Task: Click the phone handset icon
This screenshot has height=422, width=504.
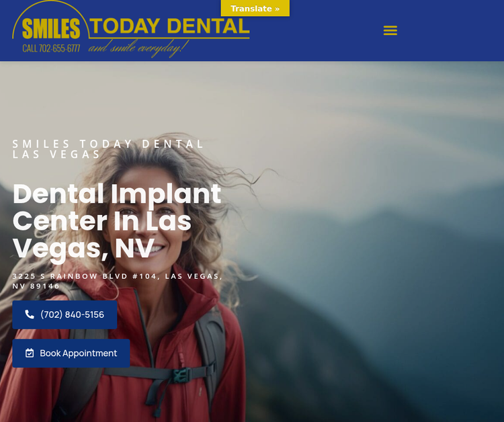Action: [x=30, y=314]
